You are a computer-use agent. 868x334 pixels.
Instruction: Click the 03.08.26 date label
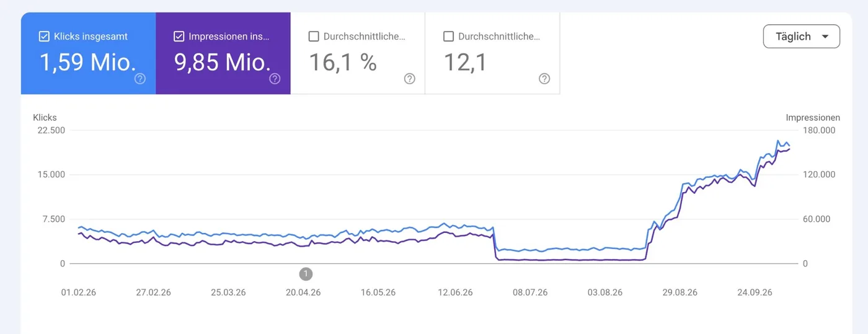[x=604, y=292]
